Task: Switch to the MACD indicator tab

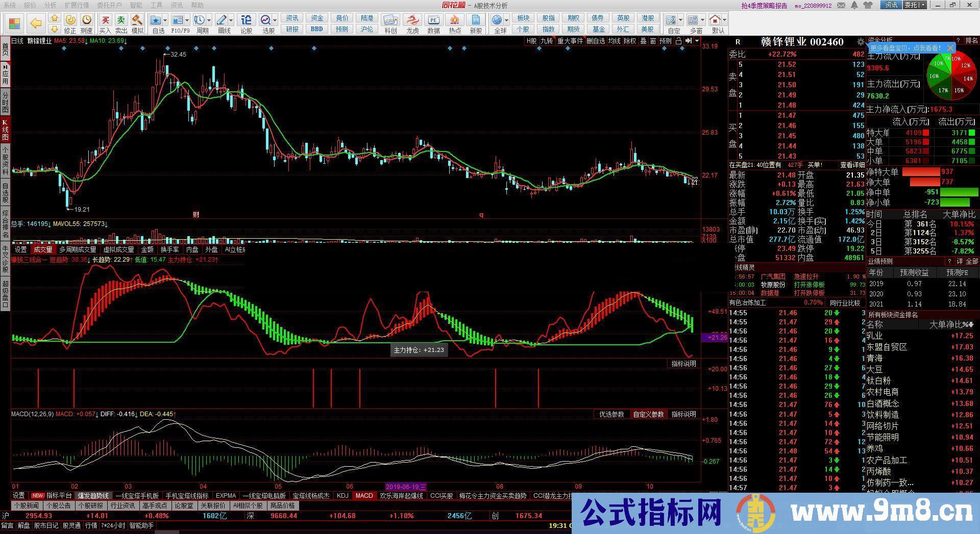Action: coord(364,495)
